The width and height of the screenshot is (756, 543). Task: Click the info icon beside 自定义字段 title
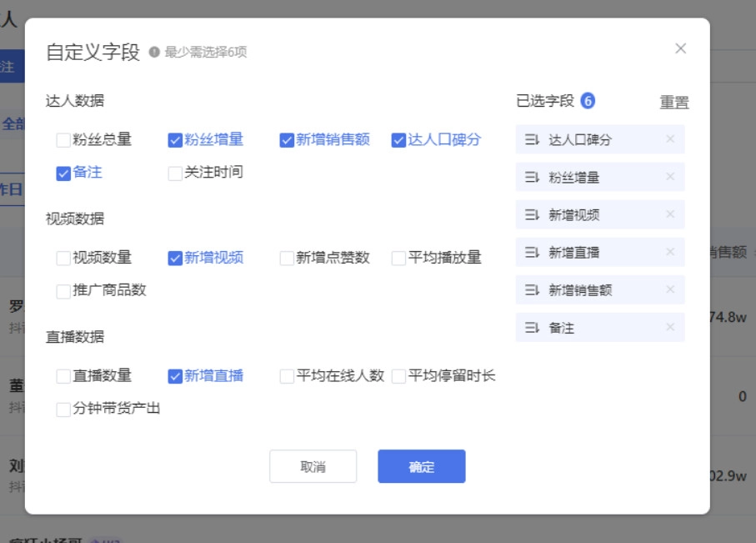point(154,53)
